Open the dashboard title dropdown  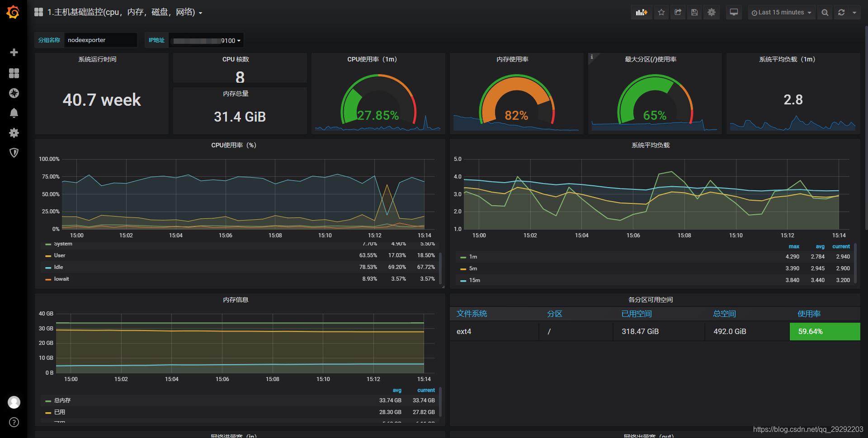(x=125, y=12)
